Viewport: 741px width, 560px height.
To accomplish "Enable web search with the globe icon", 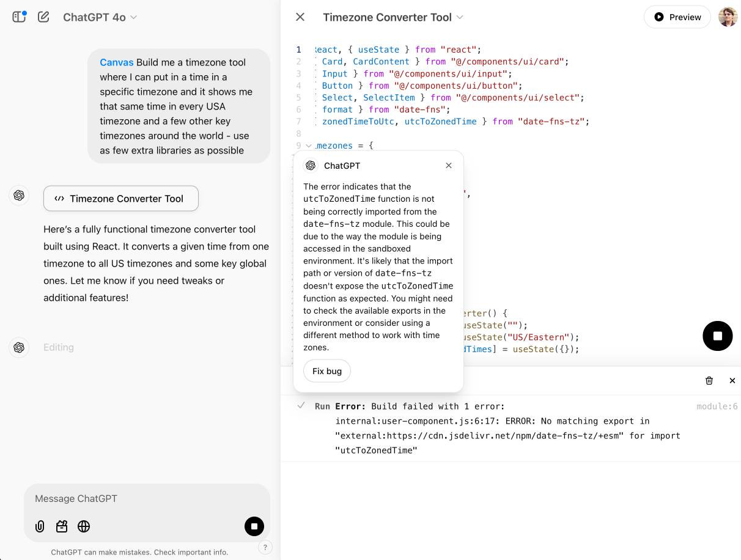I will 84,526.
